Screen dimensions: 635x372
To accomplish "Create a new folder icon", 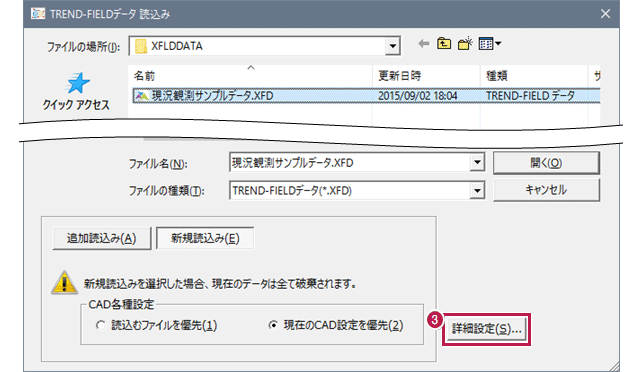I will click(465, 43).
